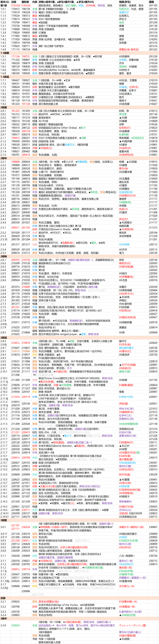Select the blue 安娜贝尔 character cell
This screenshot has width=159, height=644.
(x=124, y=12)
